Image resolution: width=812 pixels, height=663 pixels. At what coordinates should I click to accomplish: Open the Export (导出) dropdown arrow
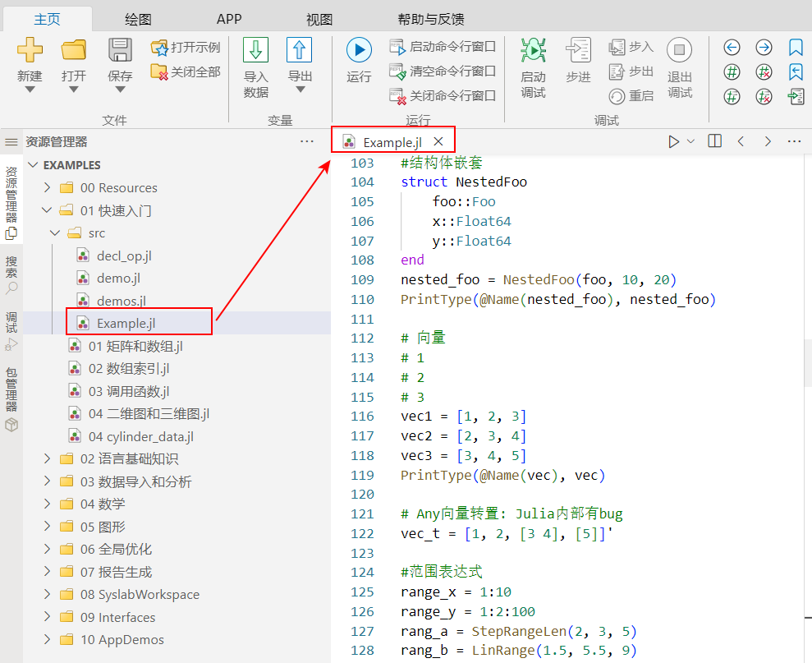point(300,90)
